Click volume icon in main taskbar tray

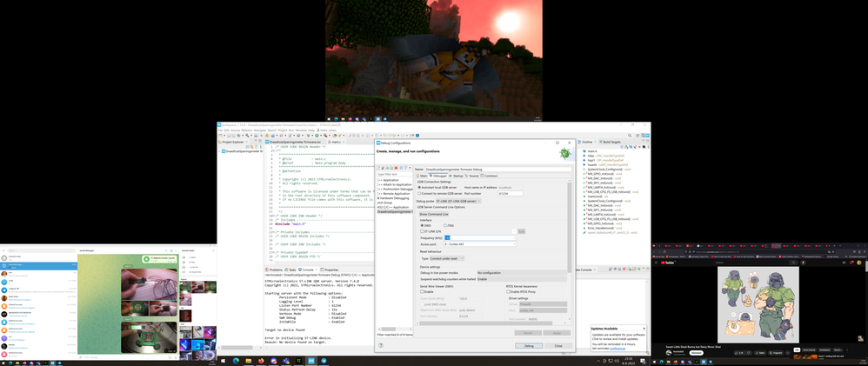click(617, 361)
